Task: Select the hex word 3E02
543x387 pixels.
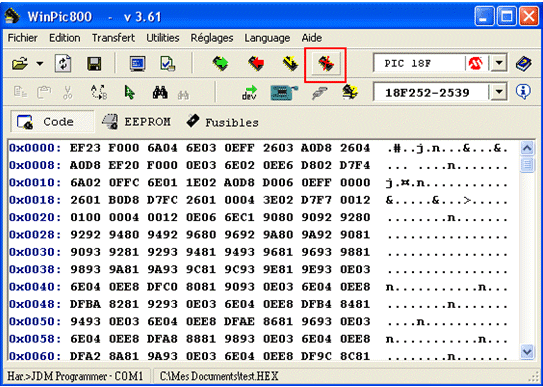Action: [277, 200]
